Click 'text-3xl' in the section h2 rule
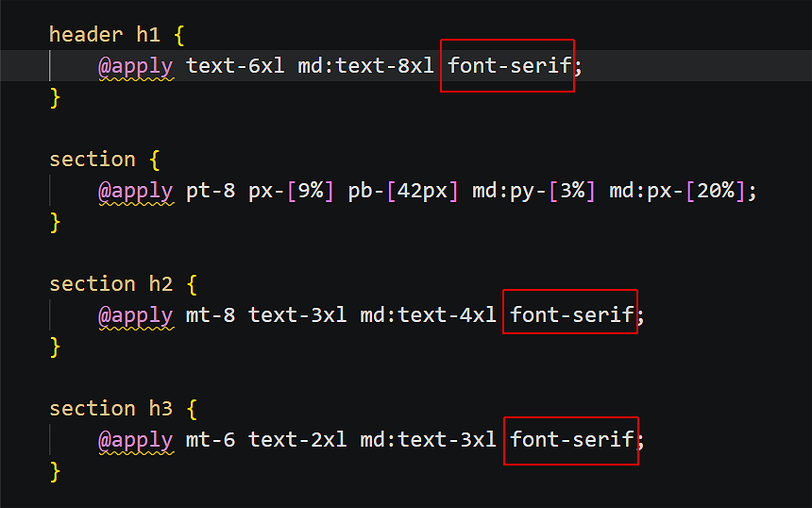The image size is (812, 508). (x=297, y=315)
